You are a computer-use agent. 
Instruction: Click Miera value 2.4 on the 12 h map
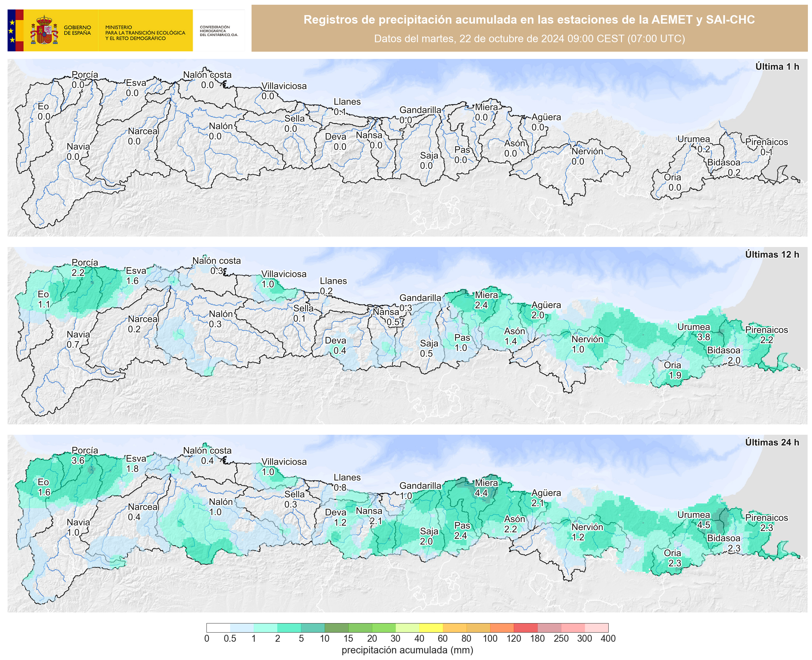click(481, 305)
